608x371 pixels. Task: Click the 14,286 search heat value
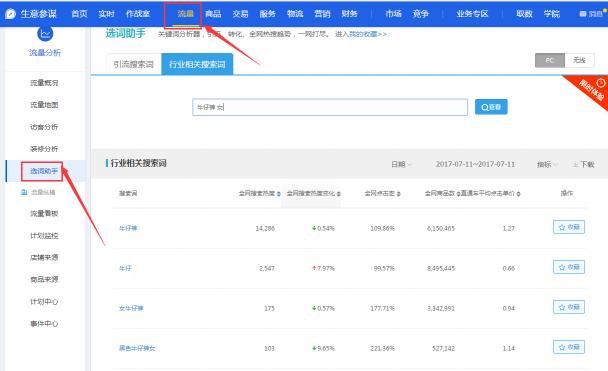point(265,229)
